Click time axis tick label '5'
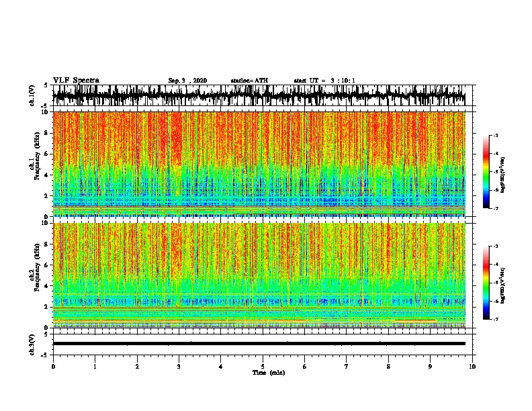The height and width of the screenshot is (411, 532). (263, 367)
